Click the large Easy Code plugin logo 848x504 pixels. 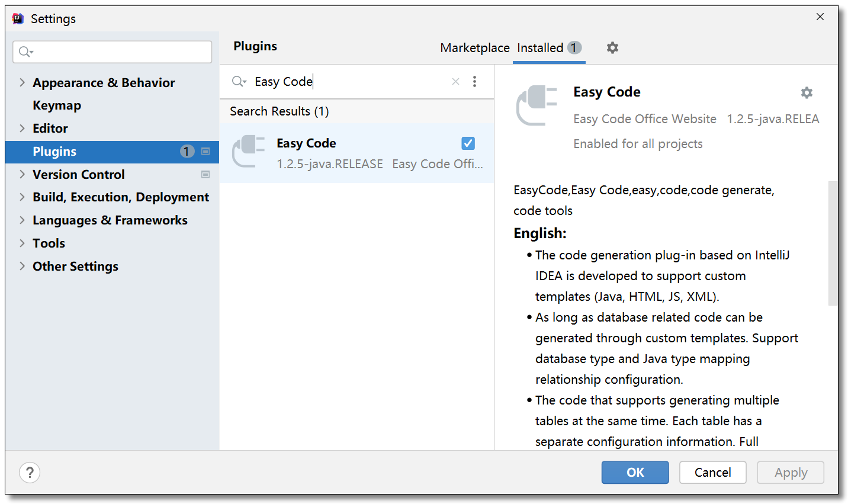tap(537, 105)
